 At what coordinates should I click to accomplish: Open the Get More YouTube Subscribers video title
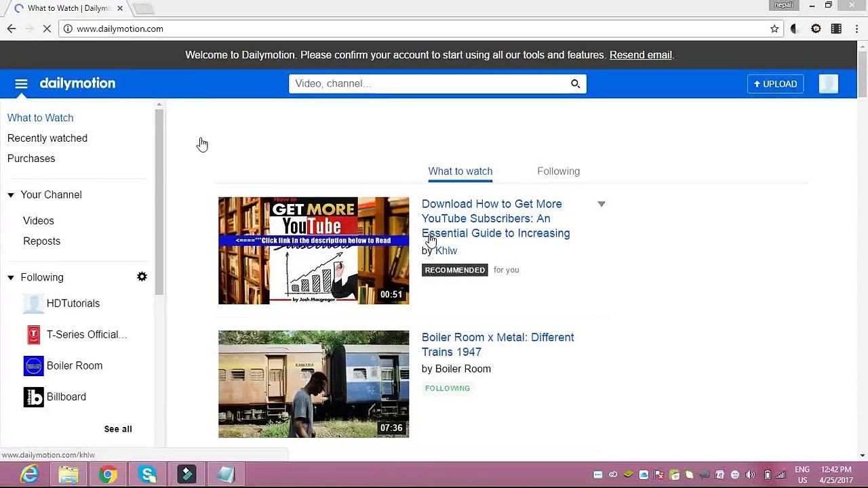[496, 218]
